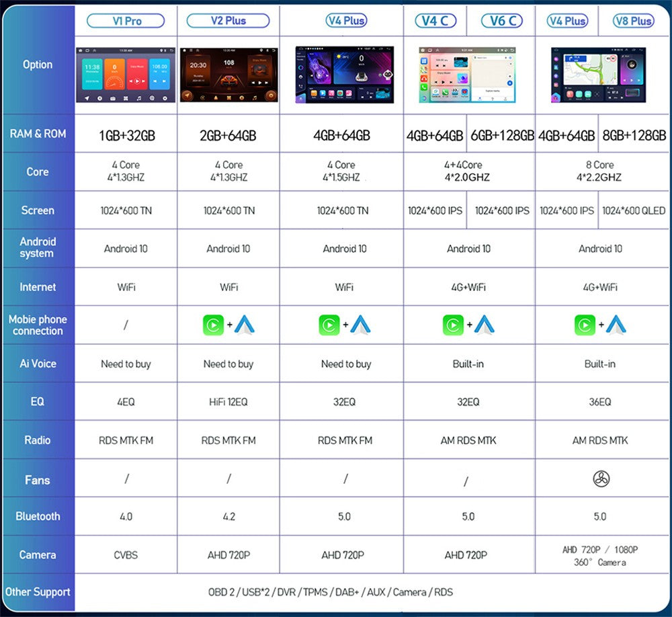Click the 36EQ cell
This screenshot has height=617, width=672.
click(x=600, y=402)
